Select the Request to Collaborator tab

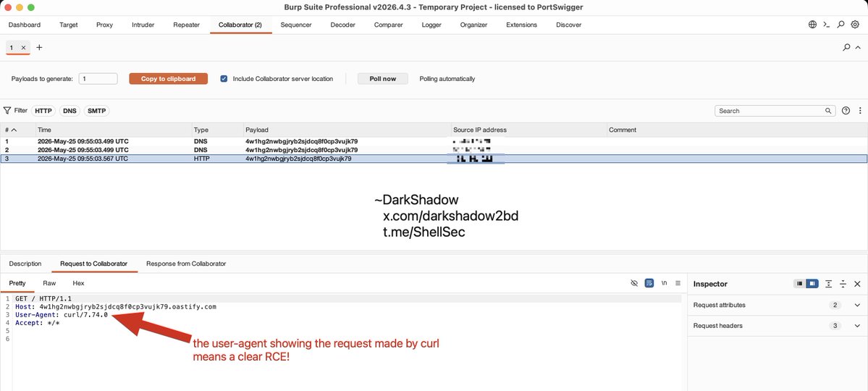(94, 264)
